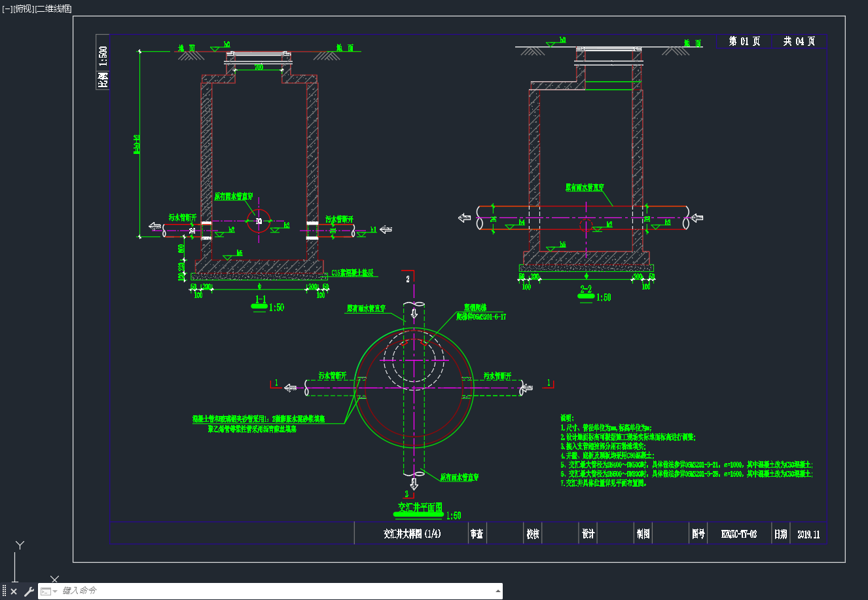Select the D3 red circle in section 1-1
Image resolution: width=868 pixels, height=600 pixels.
[259, 221]
